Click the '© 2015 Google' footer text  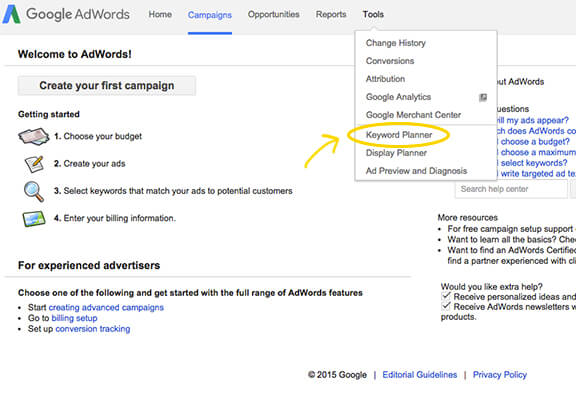337,375
